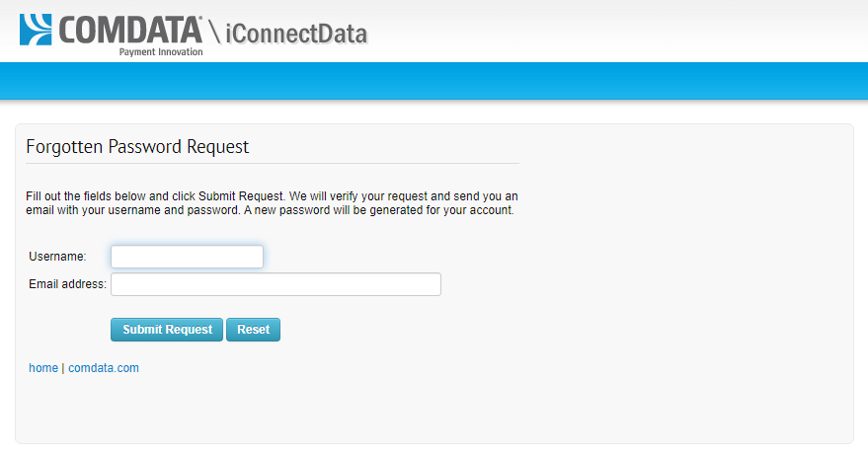
Task: Click the COMDATA wordmark in header
Action: (x=130, y=30)
